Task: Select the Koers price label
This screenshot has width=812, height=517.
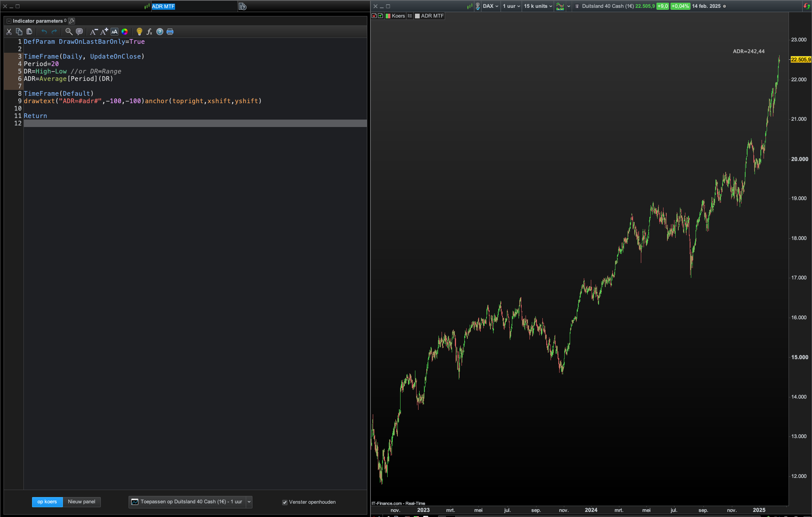Action: click(398, 16)
